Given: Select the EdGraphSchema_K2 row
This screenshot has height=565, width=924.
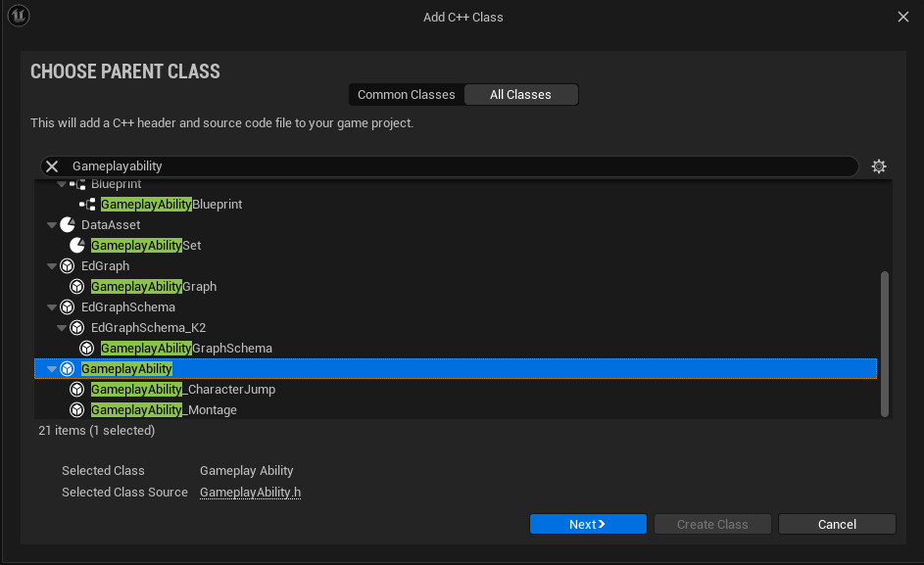Looking at the screenshot, I should [456, 328].
